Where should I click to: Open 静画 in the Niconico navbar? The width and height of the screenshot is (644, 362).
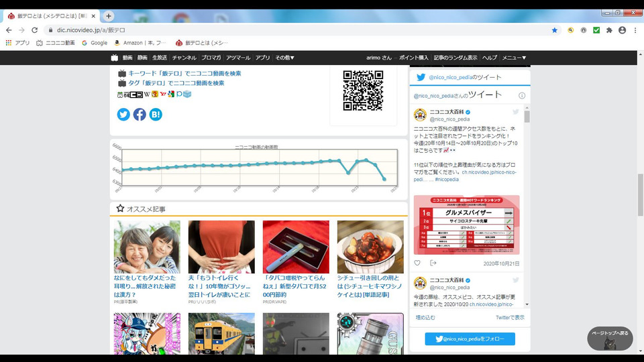[142, 58]
